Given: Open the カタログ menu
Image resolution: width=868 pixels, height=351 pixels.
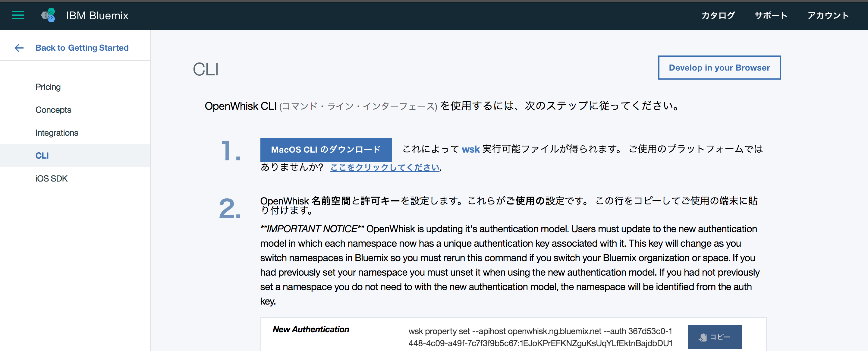Looking at the screenshot, I should point(718,15).
